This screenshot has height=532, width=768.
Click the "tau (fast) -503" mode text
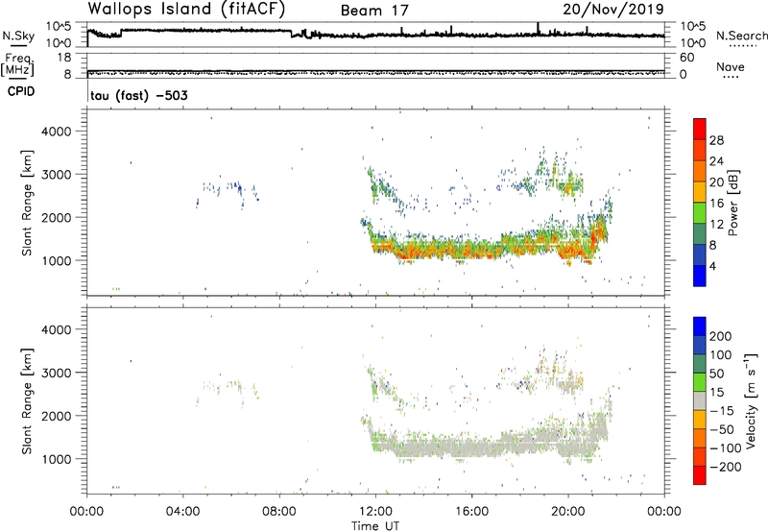click(139, 95)
